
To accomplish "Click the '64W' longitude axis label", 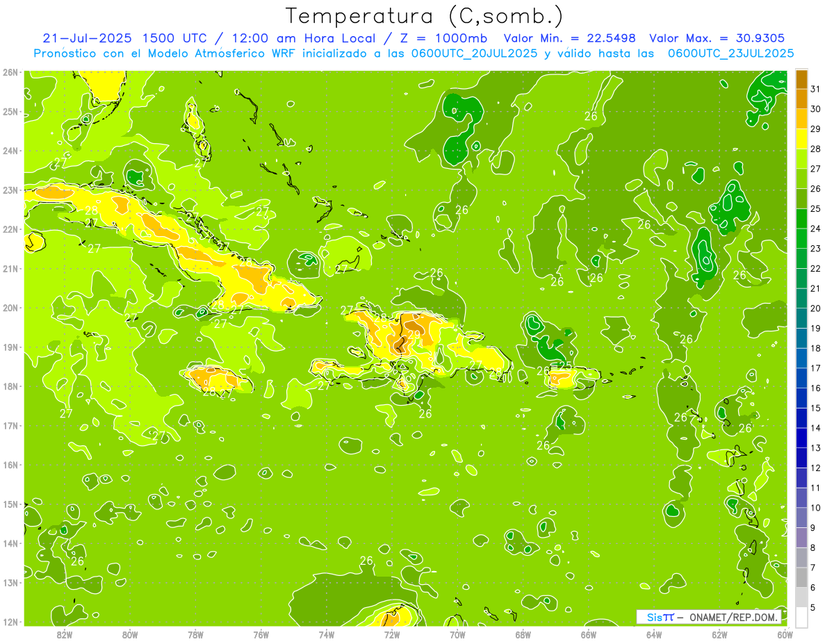I will pos(654,634).
